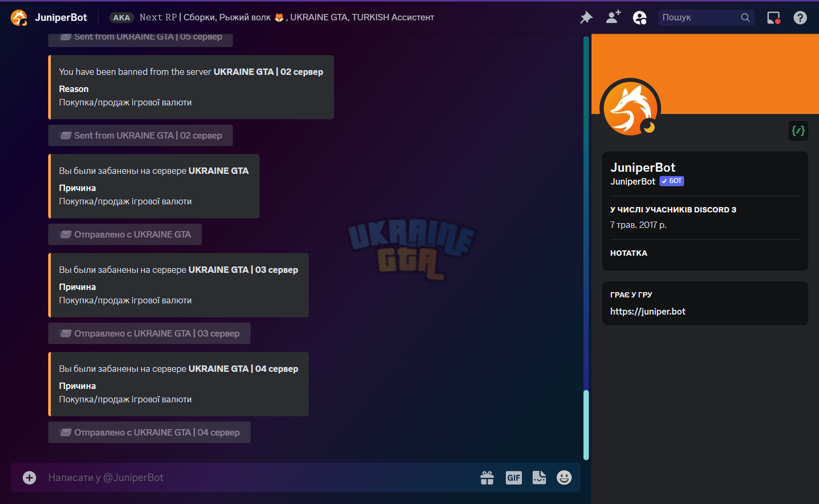819x504 pixels.
Task: Click the large JuniperBot fox avatar in profile
Action: [630, 109]
